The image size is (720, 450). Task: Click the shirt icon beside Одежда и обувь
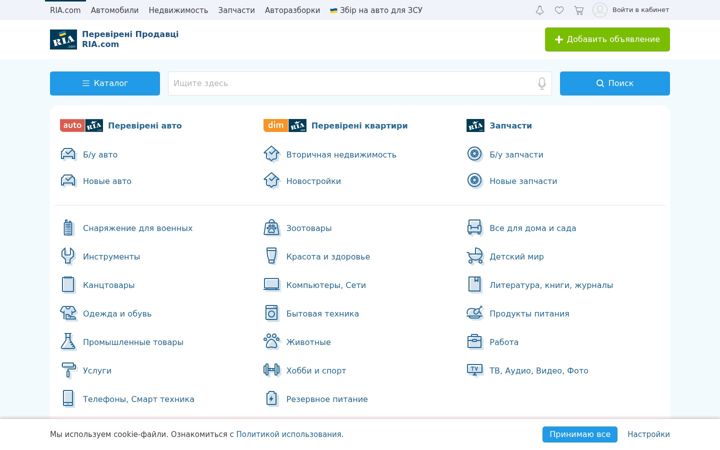pyautogui.click(x=68, y=313)
